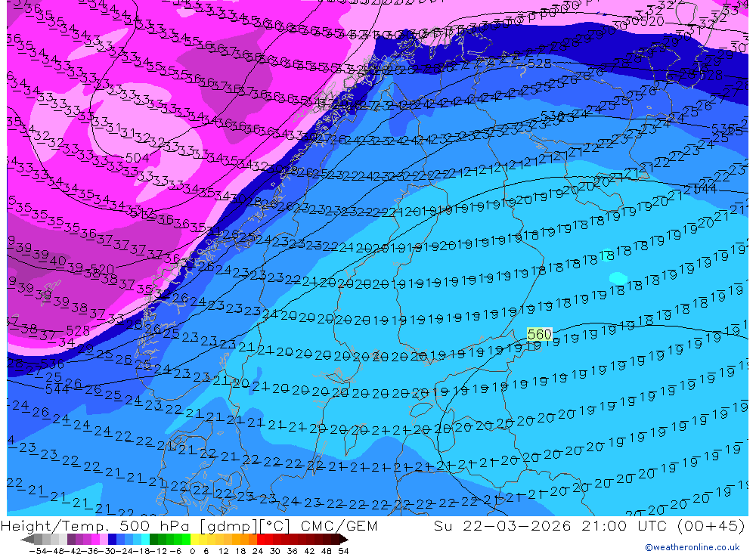Screen dimensions: 756x554
Task: Click the gray left arrow of the color scale
Action: click(x=27, y=539)
